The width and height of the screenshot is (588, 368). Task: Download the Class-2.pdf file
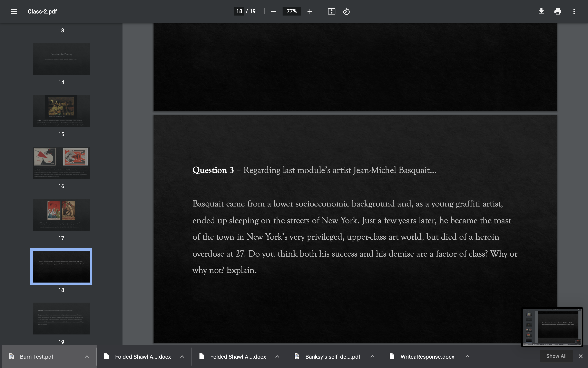tap(541, 11)
